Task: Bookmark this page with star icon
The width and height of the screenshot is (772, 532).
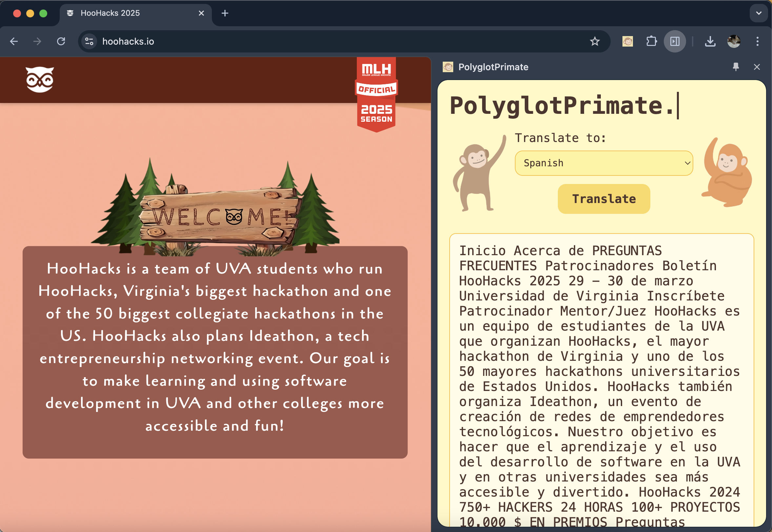Action: 595,41
